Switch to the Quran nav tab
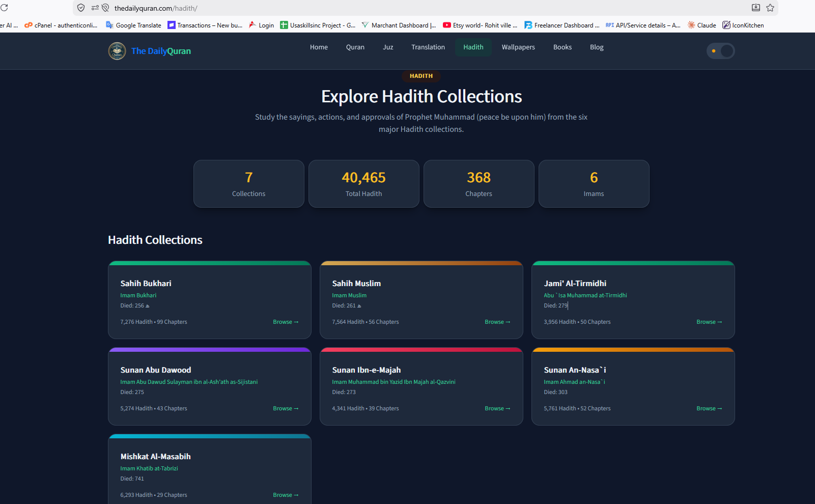Viewport: 815px width, 504px height. click(x=355, y=47)
